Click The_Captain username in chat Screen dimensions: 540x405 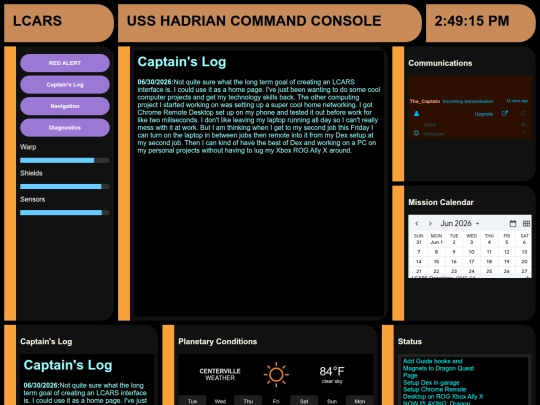pos(425,101)
